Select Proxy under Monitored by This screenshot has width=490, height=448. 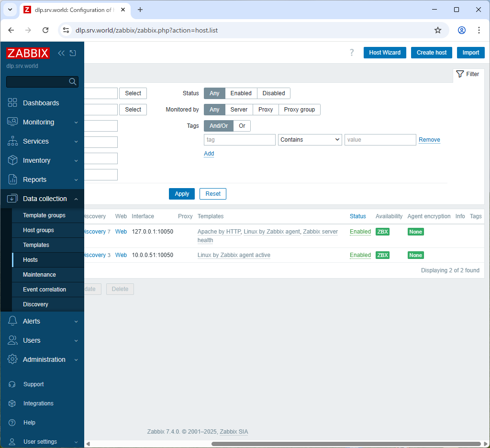(x=266, y=110)
